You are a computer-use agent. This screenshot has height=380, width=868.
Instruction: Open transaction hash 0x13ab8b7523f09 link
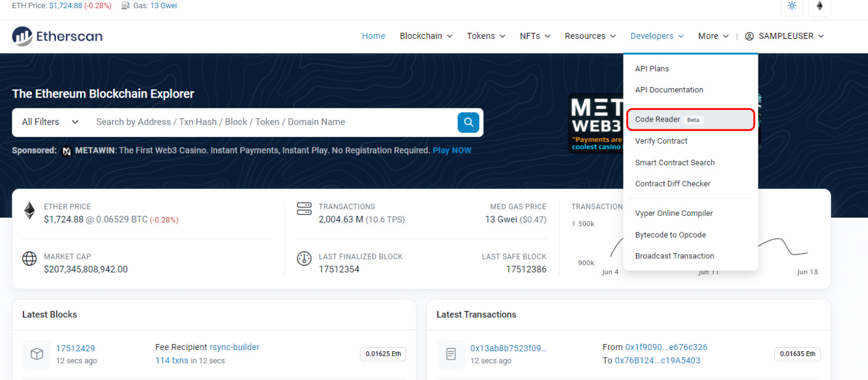[x=508, y=348]
